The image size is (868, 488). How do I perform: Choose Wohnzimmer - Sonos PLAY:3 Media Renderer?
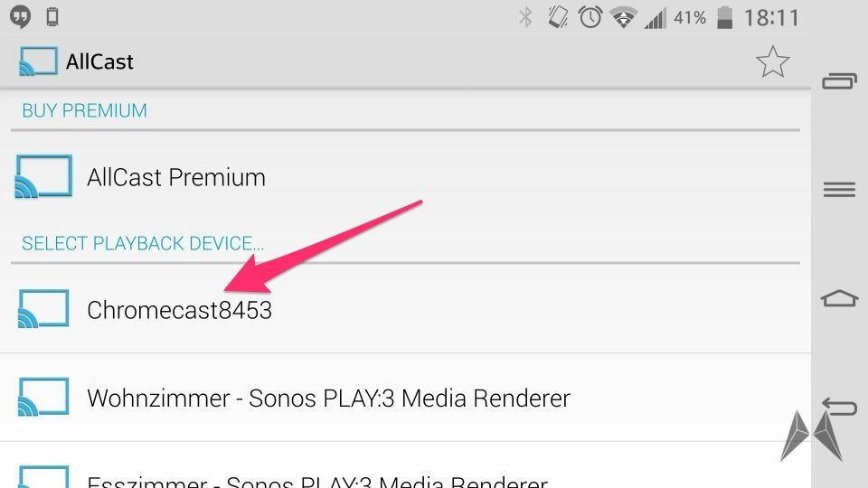405,398
